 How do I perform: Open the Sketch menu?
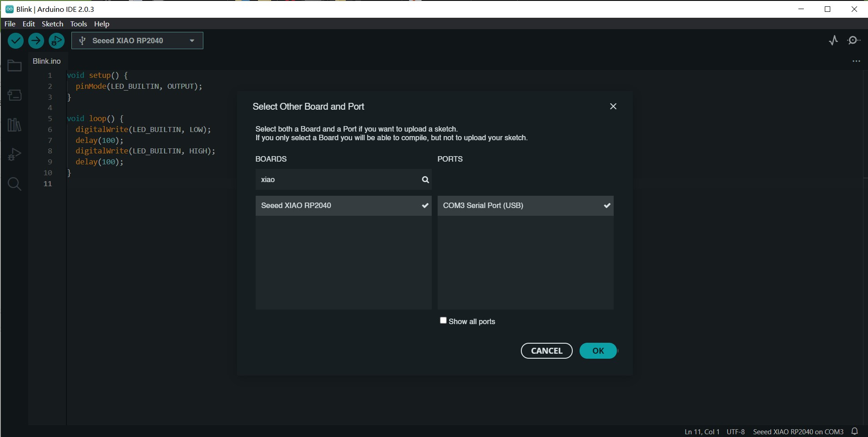click(x=52, y=24)
